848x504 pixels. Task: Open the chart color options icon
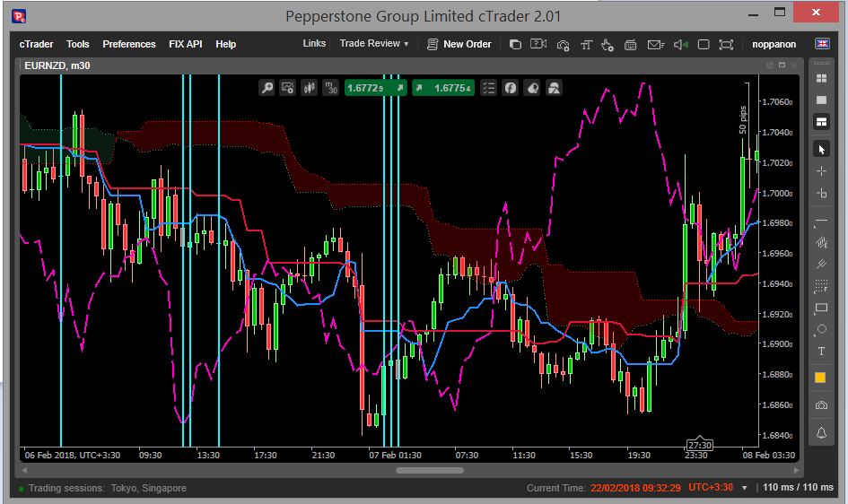[532, 88]
